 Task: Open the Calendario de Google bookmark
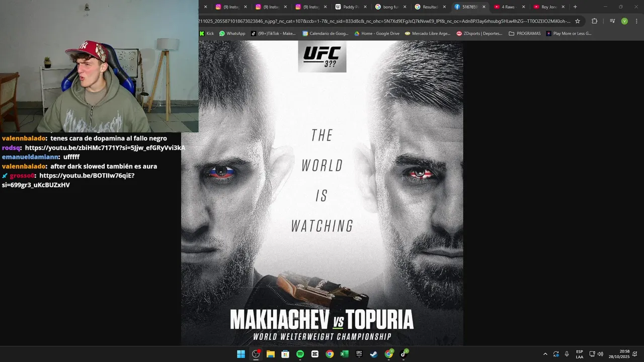pos(325,34)
